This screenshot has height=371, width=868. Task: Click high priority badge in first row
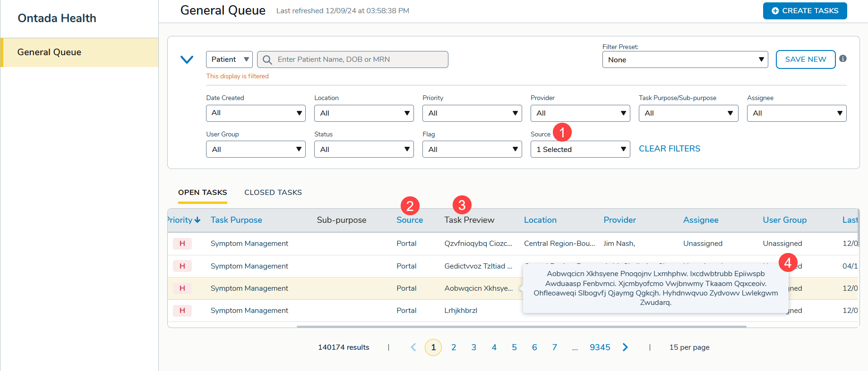click(x=182, y=244)
